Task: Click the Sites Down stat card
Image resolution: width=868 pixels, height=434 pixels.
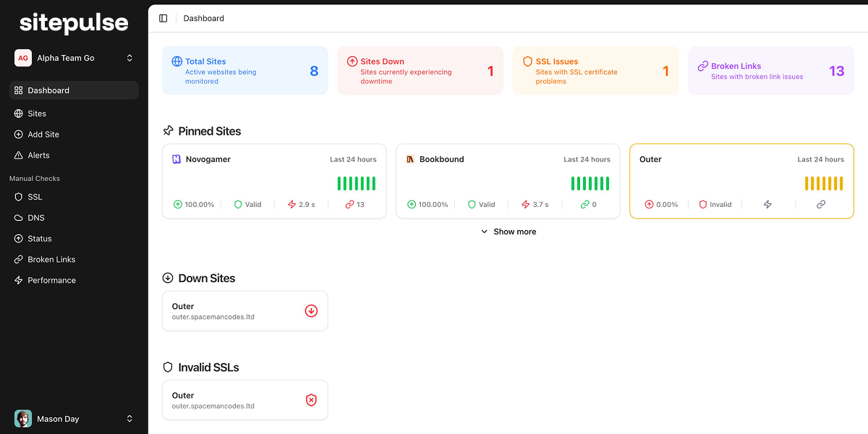Action: tap(420, 70)
